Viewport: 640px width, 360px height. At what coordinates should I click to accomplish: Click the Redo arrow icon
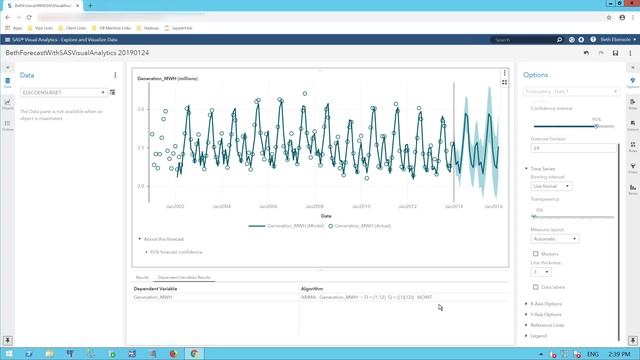[x=601, y=53]
